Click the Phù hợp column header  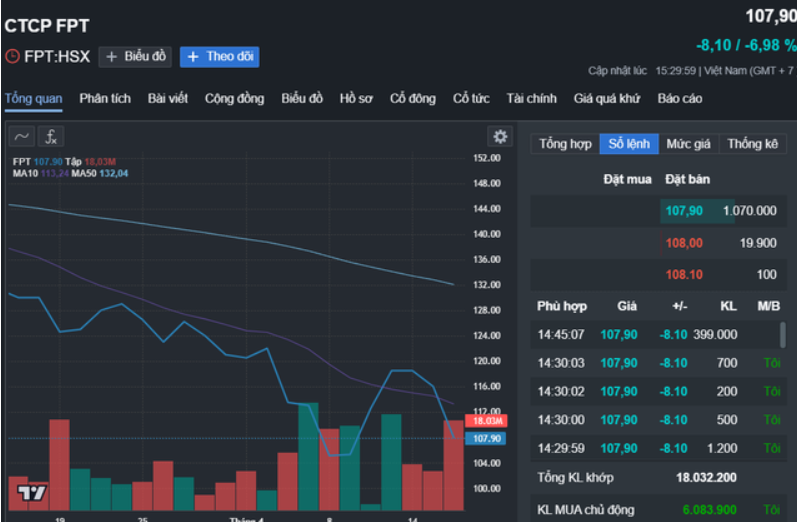point(562,306)
